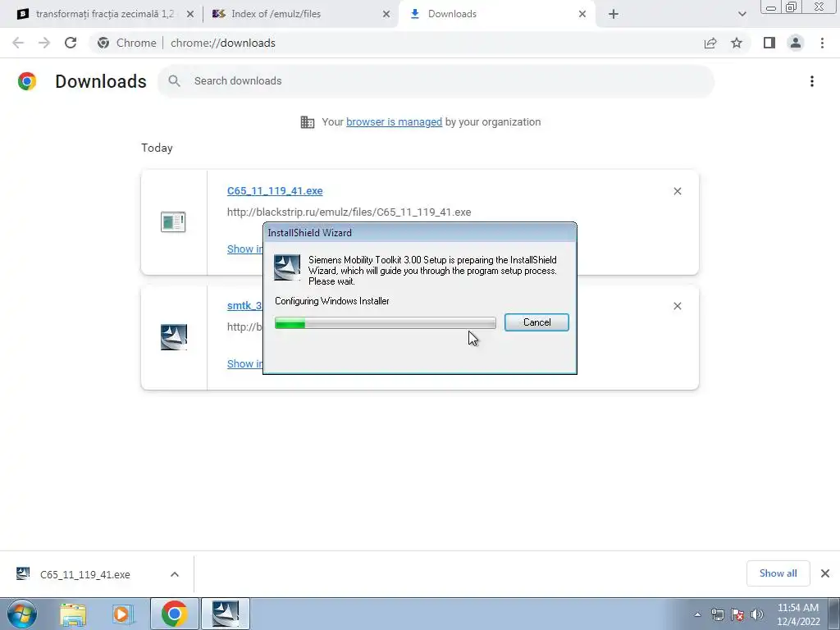Viewport: 840px width, 630px height.
Task: Click the taskbar clock showing 11:54 AM
Action: click(798, 614)
